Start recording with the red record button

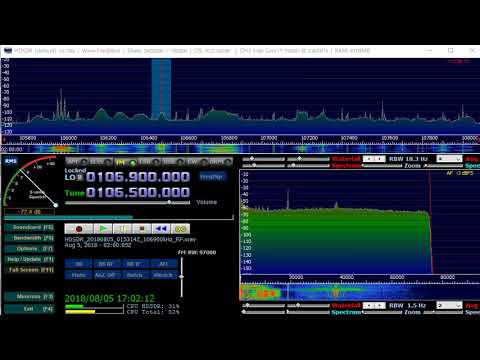pos(79,229)
